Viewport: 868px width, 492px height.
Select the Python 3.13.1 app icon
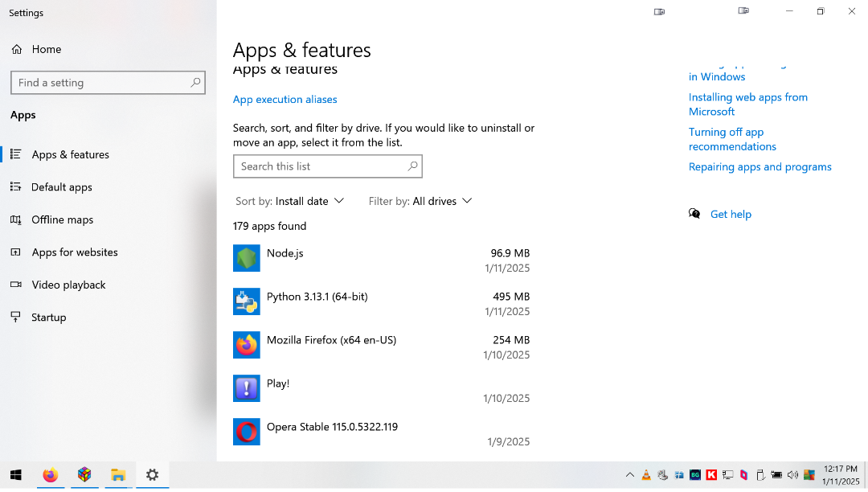[x=247, y=301]
